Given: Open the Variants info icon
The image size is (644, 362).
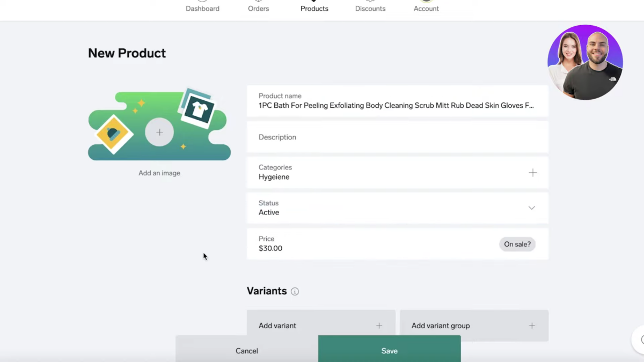Looking at the screenshot, I should (x=295, y=292).
